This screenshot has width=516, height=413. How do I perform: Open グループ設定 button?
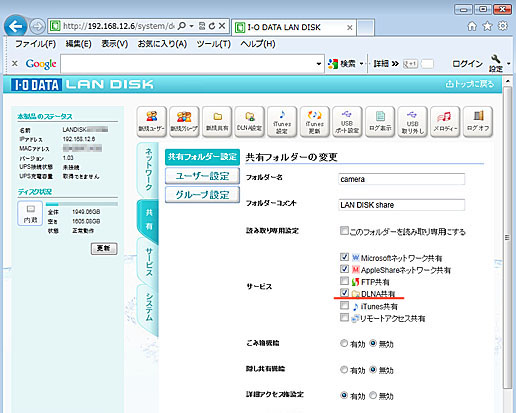pos(202,195)
